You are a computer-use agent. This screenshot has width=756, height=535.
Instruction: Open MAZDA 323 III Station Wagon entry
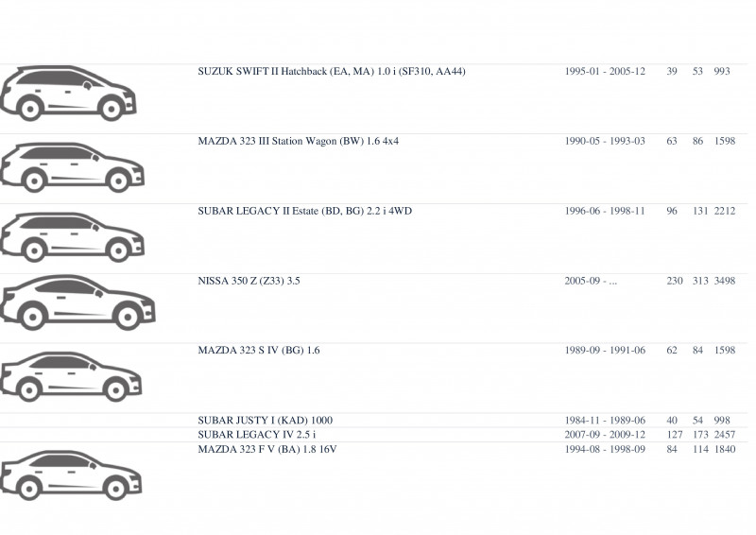coord(299,142)
